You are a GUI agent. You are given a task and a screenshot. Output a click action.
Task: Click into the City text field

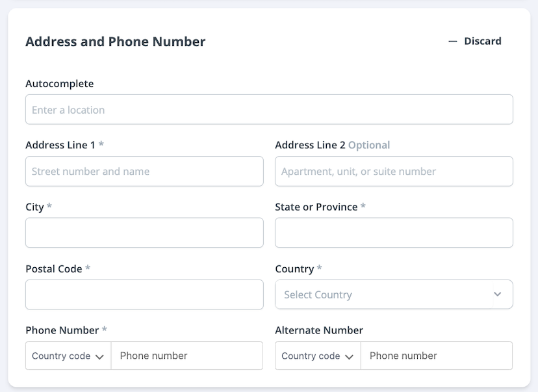coord(144,233)
